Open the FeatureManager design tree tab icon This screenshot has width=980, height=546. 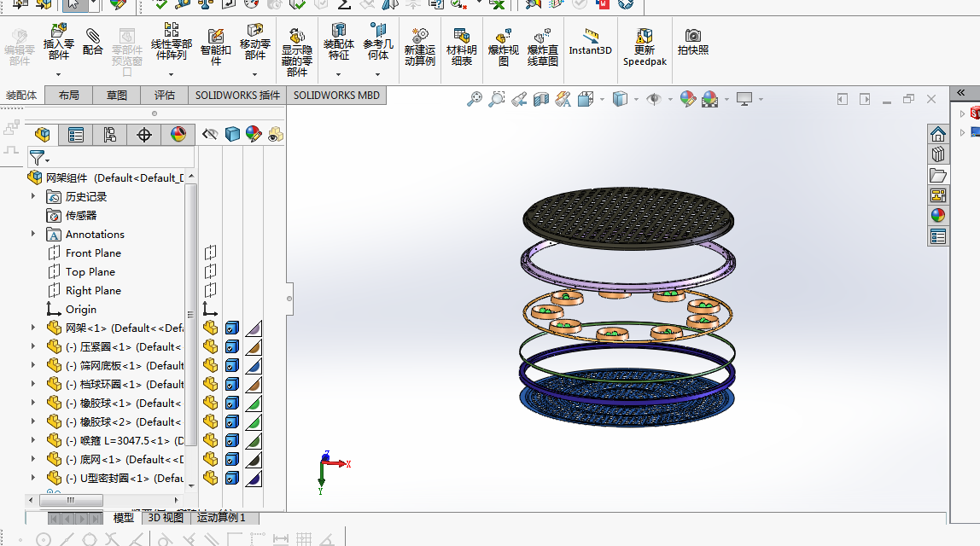(43, 134)
